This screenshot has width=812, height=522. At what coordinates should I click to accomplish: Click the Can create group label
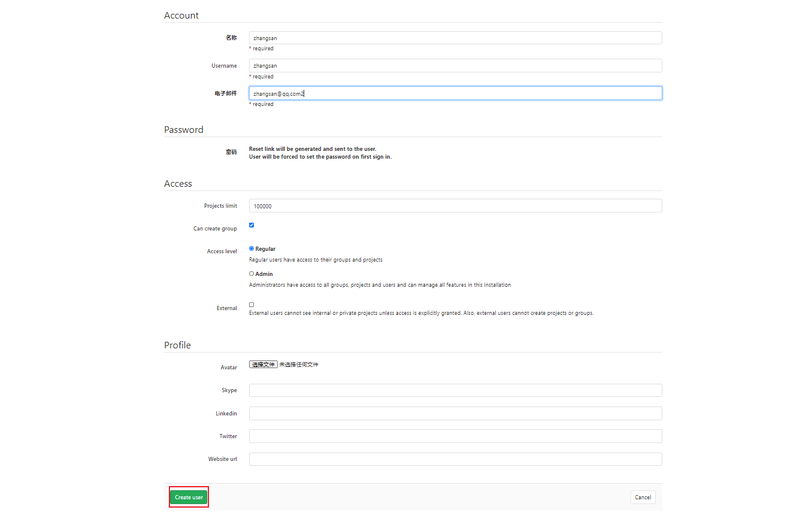coord(215,229)
